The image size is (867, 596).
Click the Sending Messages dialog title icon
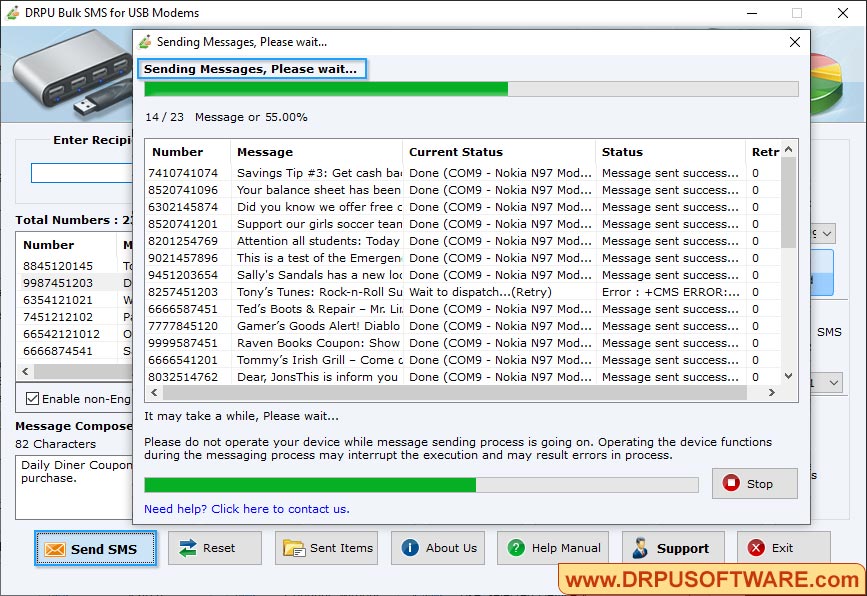tap(145, 41)
